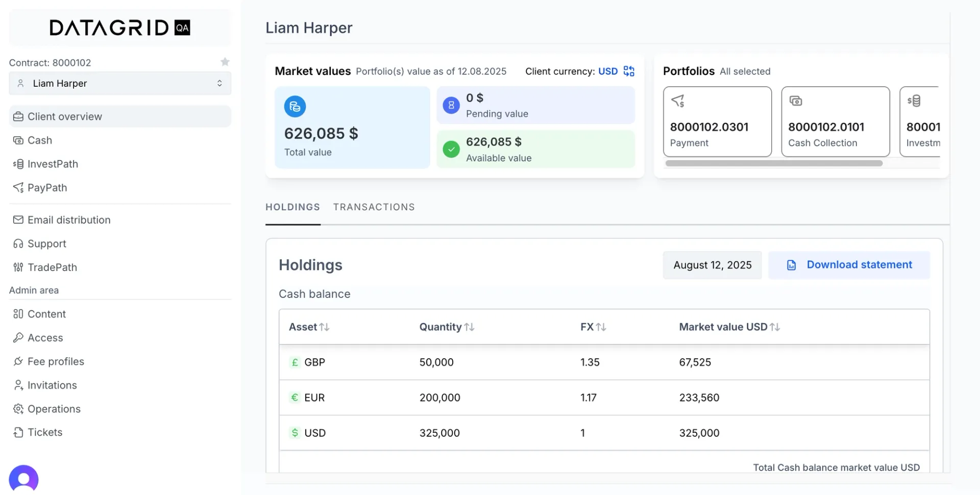The image size is (980, 495).
Task: Click the Tickets icon
Action: pos(18,432)
